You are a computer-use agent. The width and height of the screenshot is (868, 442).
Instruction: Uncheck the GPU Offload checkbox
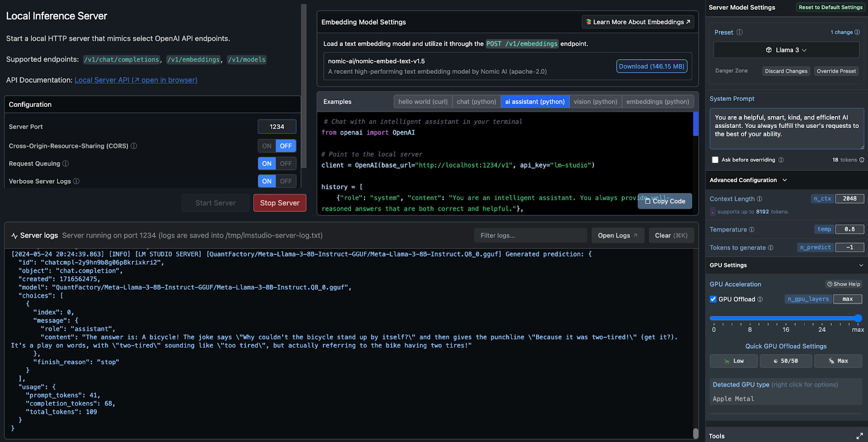713,299
